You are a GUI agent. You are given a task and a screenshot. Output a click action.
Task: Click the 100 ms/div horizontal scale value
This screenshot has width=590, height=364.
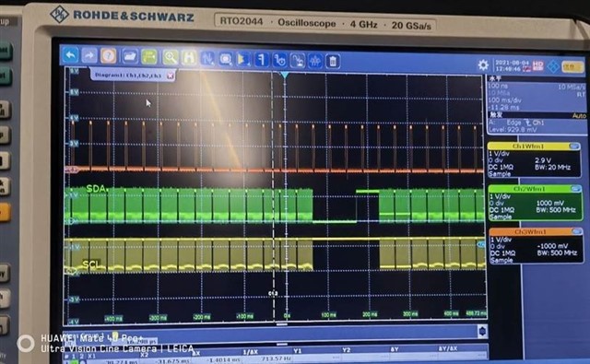pyautogui.click(x=504, y=100)
